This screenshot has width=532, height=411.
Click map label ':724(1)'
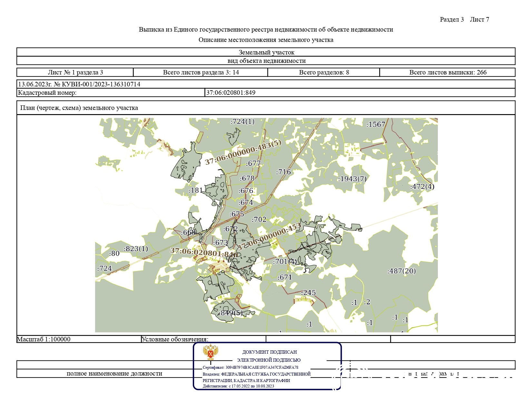(x=242, y=122)
